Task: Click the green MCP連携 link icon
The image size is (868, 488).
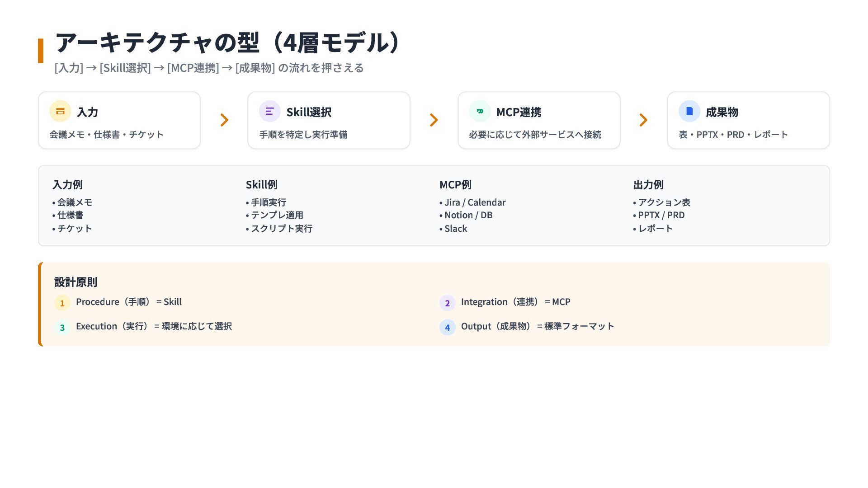Action: [480, 111]
